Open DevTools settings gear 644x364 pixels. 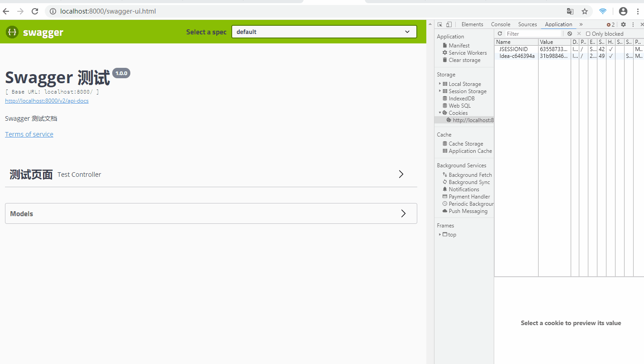coord(623,24)
